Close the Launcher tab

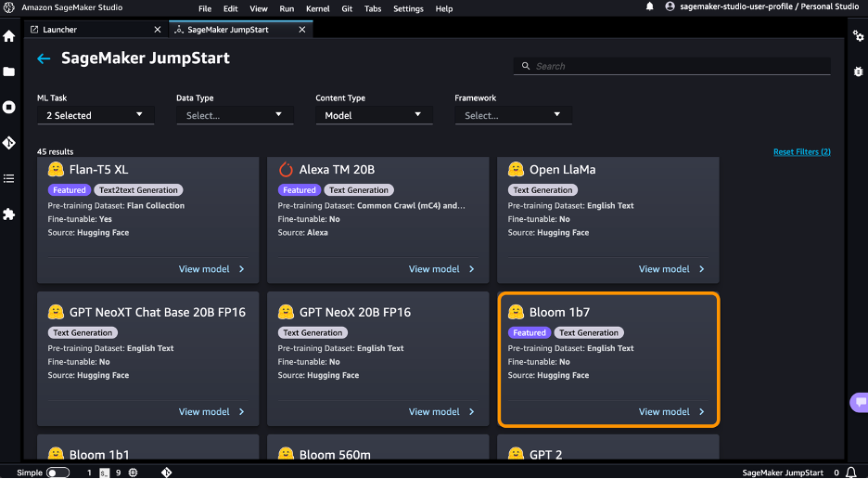pos(158,30)
